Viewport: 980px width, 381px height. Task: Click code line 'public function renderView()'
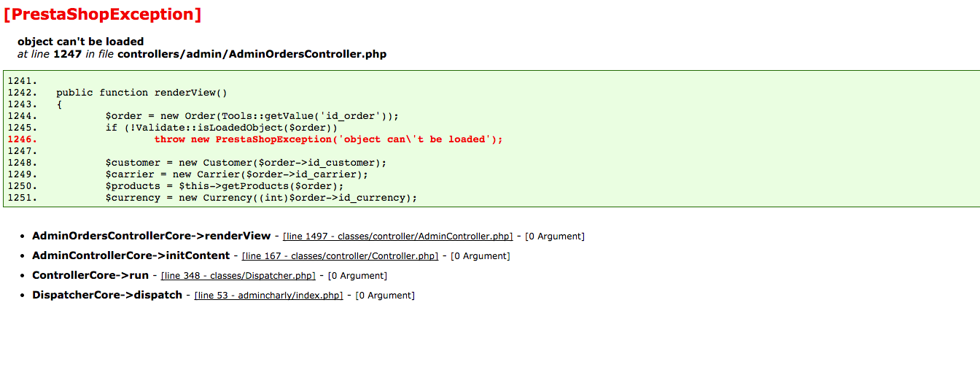click(x=142, y=93)
